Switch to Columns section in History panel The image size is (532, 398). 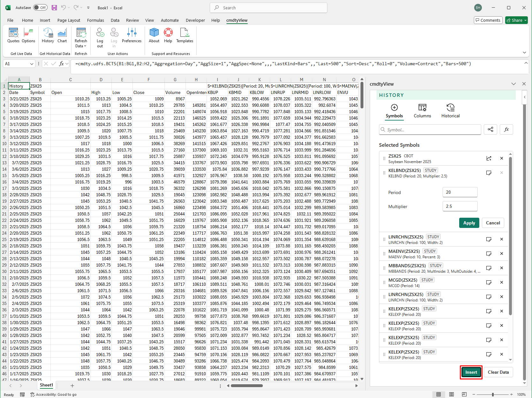(422, 111)
